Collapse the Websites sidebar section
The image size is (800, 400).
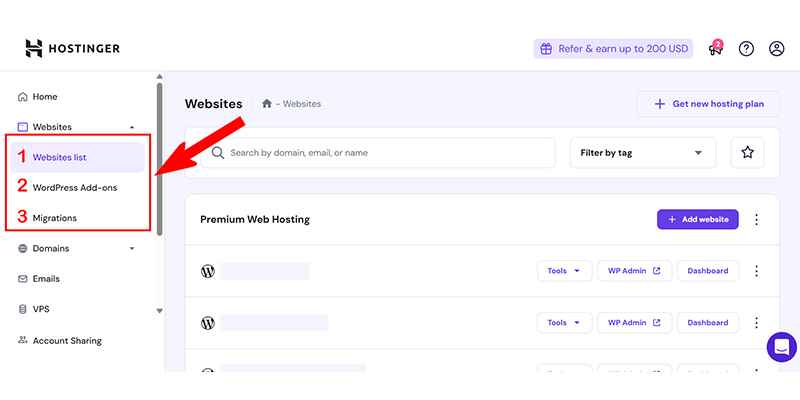[x=132, y=127]
